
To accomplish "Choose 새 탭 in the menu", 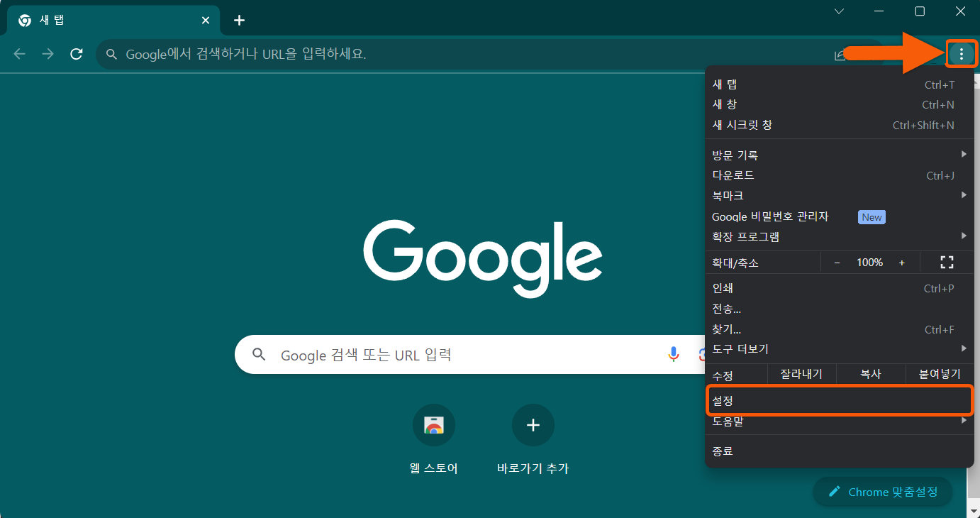I will (x=840, y=84).
